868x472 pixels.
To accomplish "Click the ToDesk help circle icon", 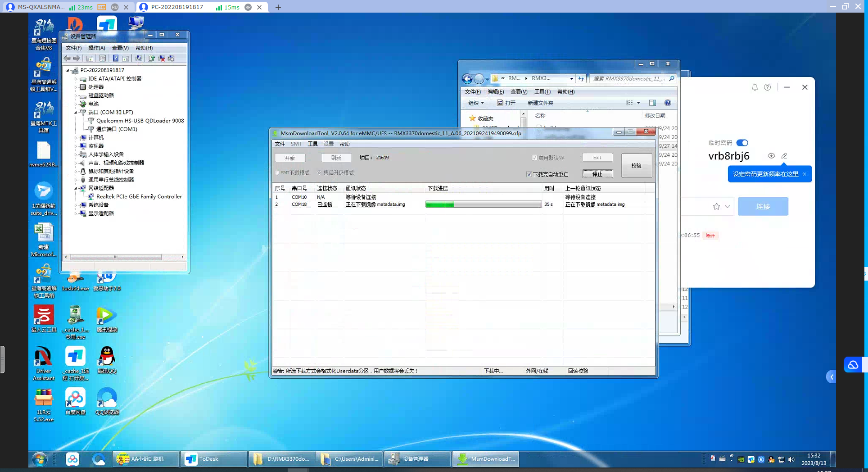I will pos(768,87).
